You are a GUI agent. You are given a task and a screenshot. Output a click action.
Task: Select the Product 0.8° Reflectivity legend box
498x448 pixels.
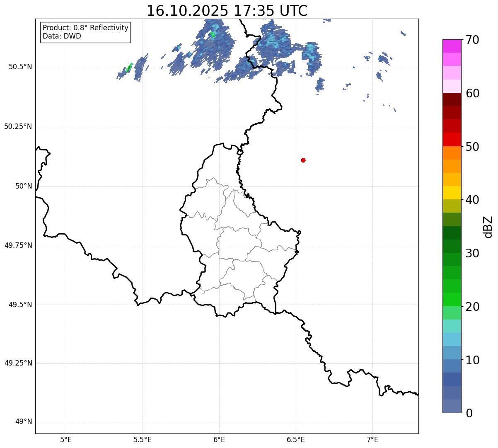click(x=86, y=32)
